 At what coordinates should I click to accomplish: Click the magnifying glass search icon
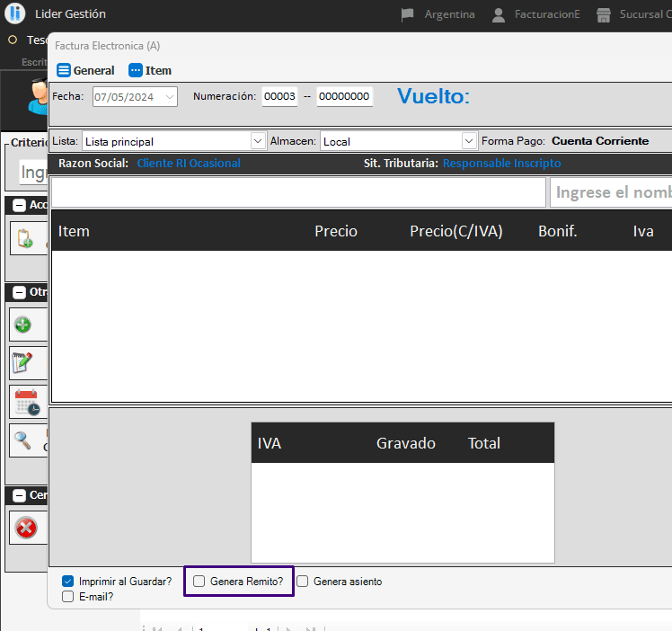pyautogui.click(x=24, y=440)
